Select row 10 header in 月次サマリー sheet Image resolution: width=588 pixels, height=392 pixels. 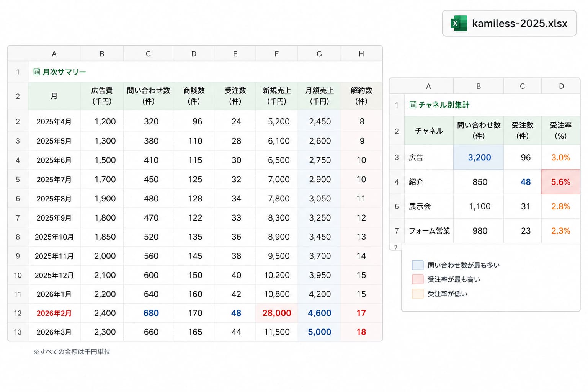point(18,275)
